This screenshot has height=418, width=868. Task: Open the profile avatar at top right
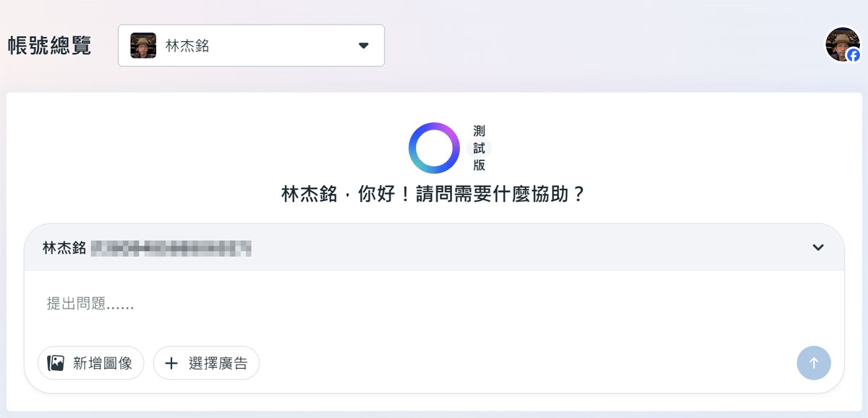pos(841,44)
